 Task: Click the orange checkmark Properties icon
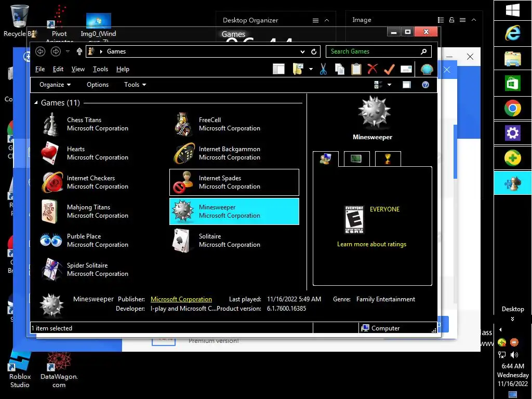pos(389,69)
